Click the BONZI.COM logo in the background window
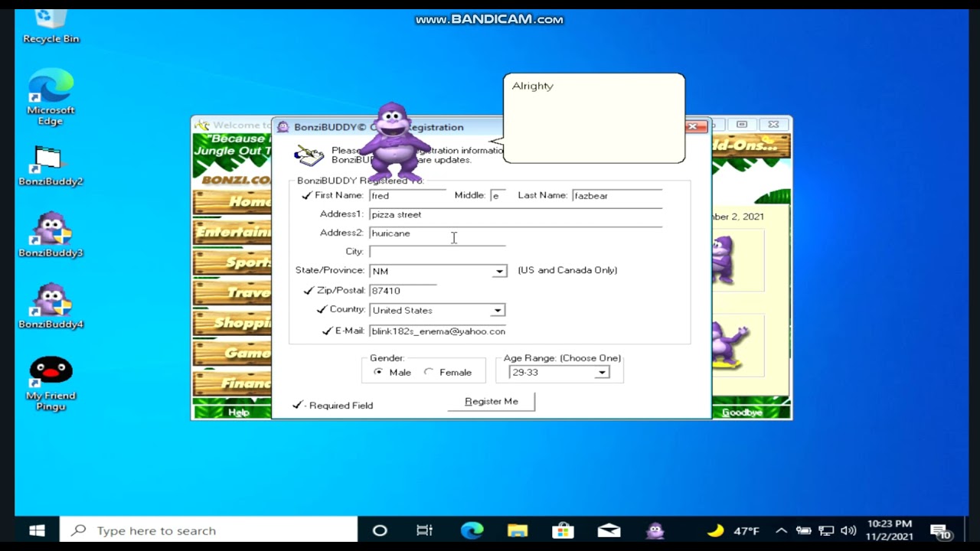Screen dimensions: 980x551 236,180
